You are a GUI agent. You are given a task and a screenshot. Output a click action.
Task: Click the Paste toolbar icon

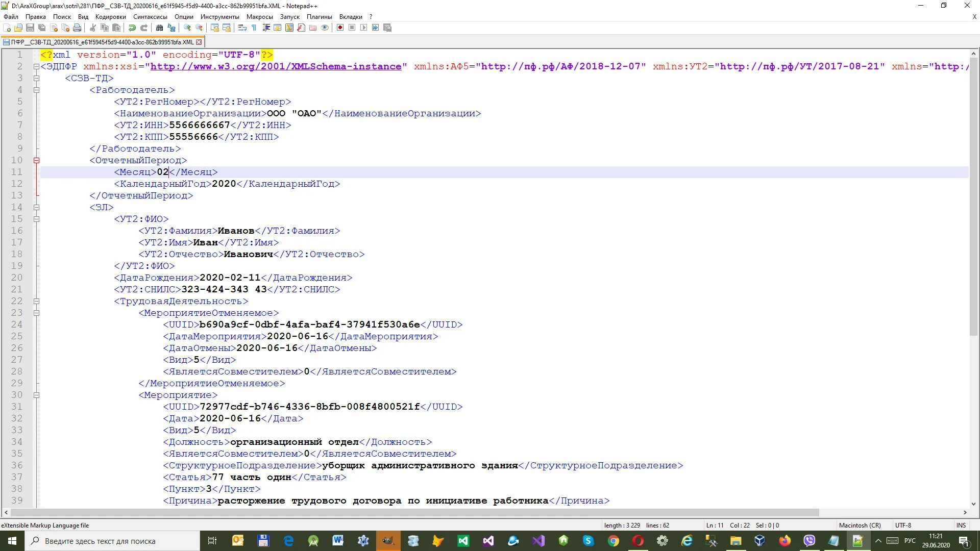116,28
